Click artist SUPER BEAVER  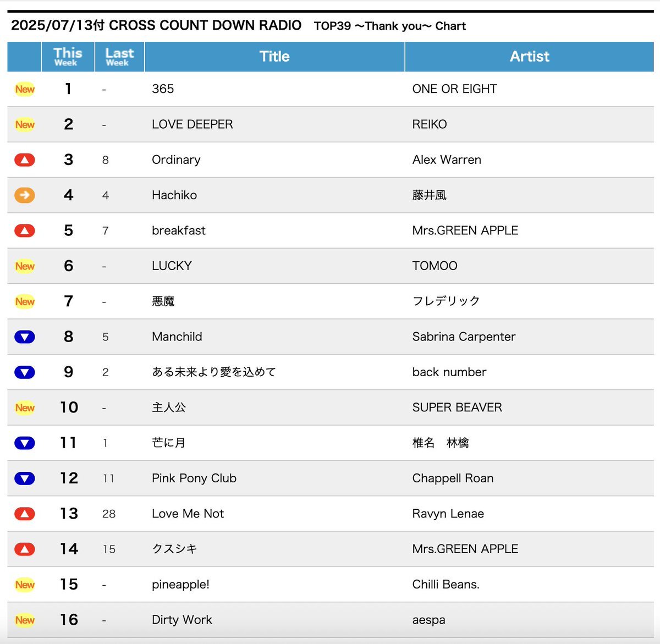pyautogui.click(x=457, y=408)
